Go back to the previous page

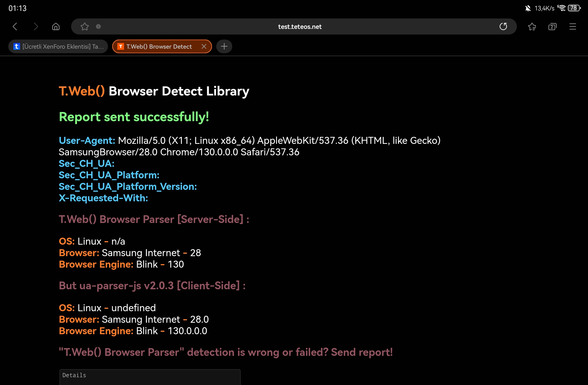tap(15, 26)
